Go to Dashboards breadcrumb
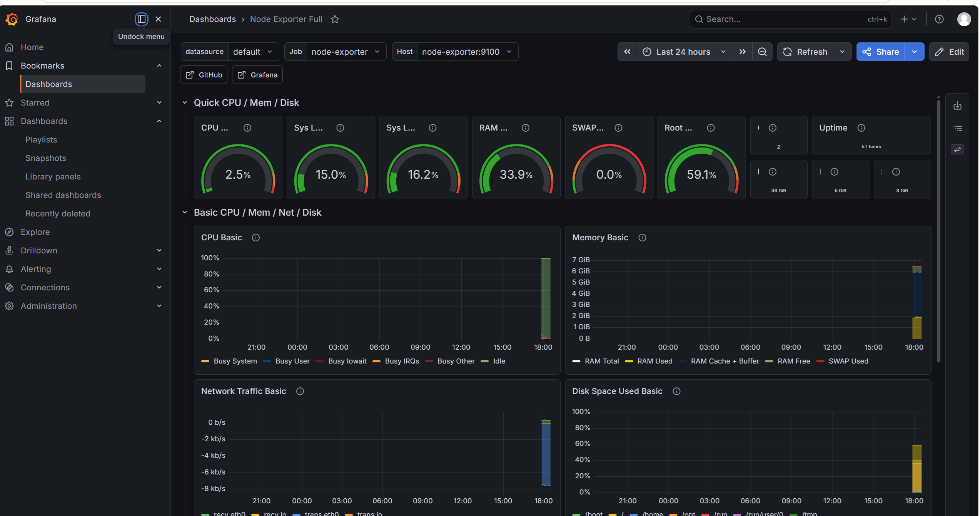The image size is (980, 516). [x=212, y=19]
